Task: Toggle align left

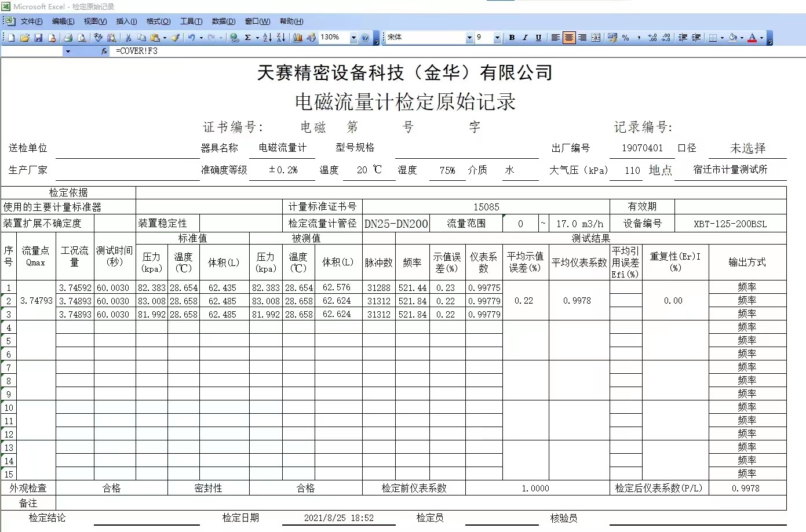Action: coord(555,38)
